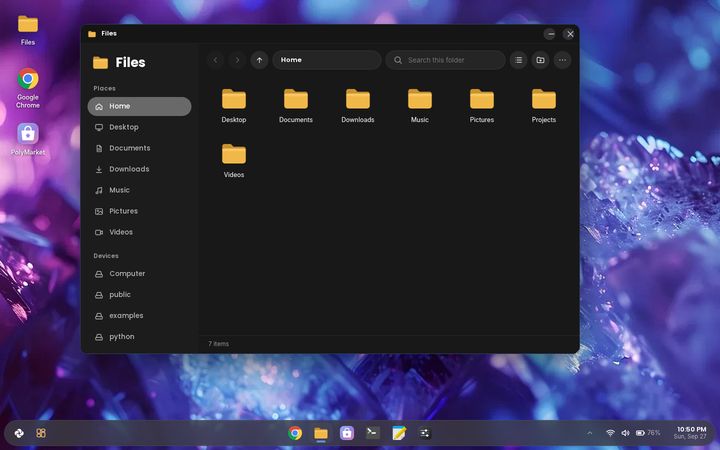The image size is (720, 450).
Task: Minimize the Files window
Action: [x=550, y=34]
